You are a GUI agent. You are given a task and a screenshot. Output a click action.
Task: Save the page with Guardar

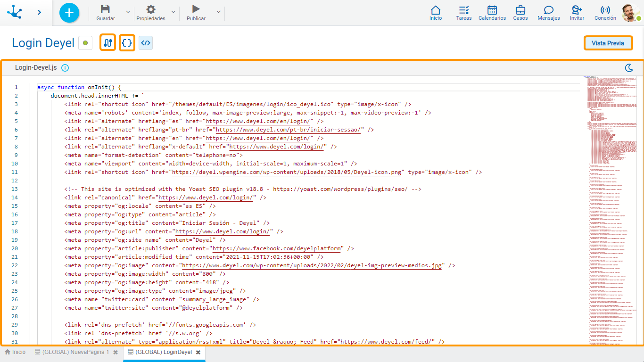click(106, 13)
